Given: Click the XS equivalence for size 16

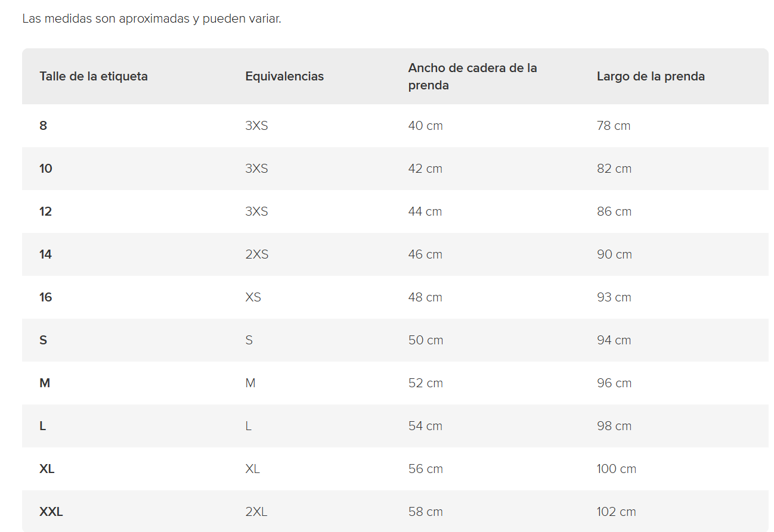Looking at the screenshot, I should (x=253, y=297).
